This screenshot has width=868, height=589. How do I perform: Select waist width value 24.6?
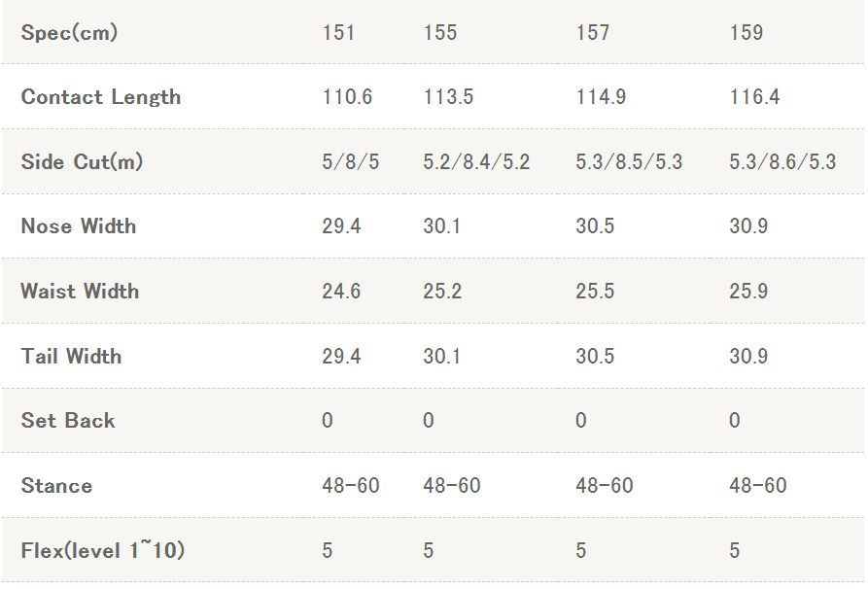(x=341, y=292)
